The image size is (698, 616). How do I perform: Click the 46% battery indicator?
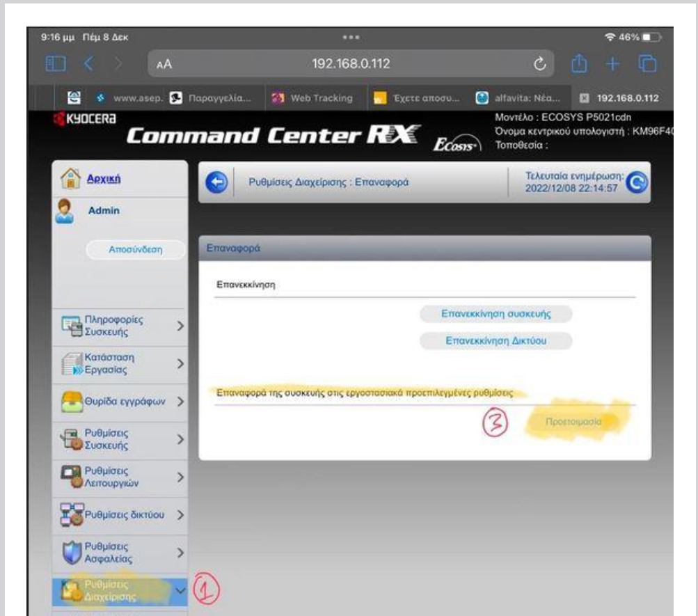pyautogui.click(x=640, y=38)
